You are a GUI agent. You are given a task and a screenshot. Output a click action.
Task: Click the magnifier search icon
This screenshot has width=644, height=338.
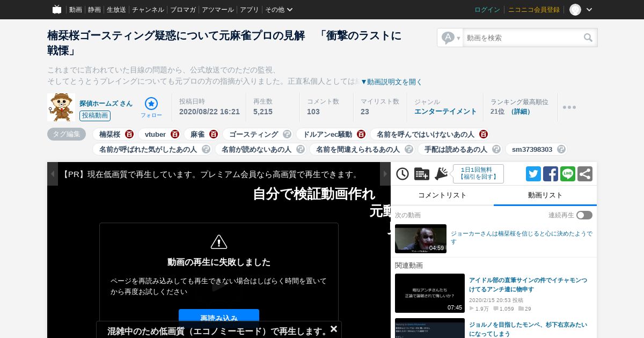pos(588,38)
